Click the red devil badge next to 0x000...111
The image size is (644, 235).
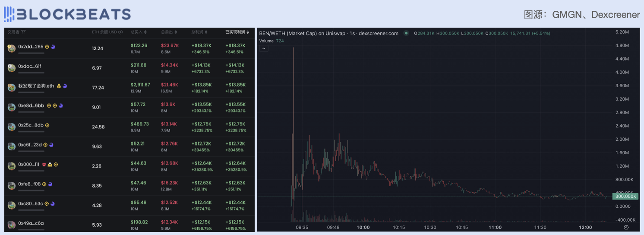pos(44,165)
